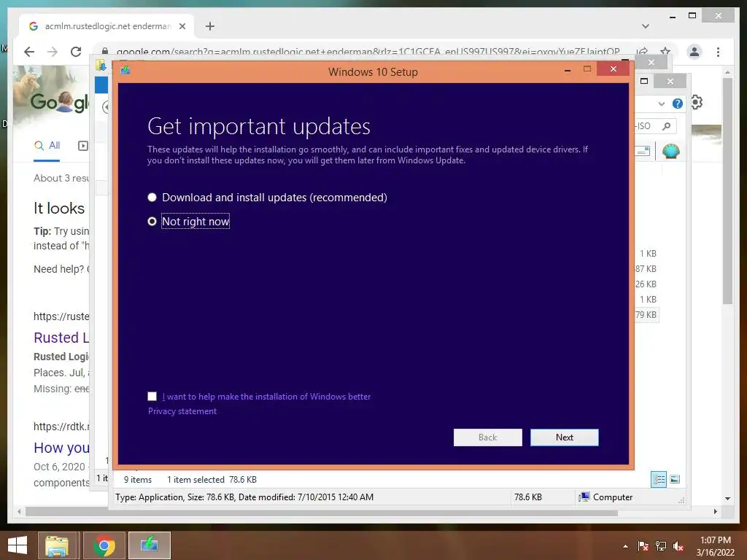Share this page from Chrome address bar
Screen dimensions: 747x560
(x=642, y=52)
